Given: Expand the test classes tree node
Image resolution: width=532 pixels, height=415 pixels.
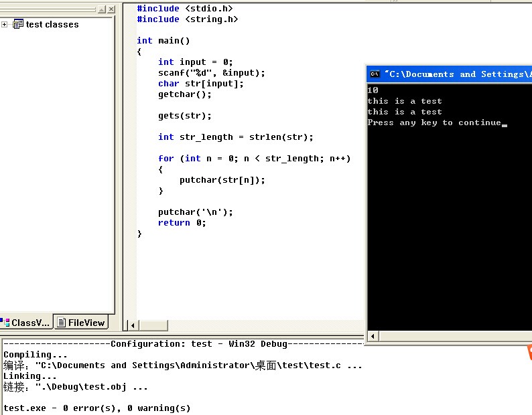Looking at the screenshot, I should [x=5, y=24].
